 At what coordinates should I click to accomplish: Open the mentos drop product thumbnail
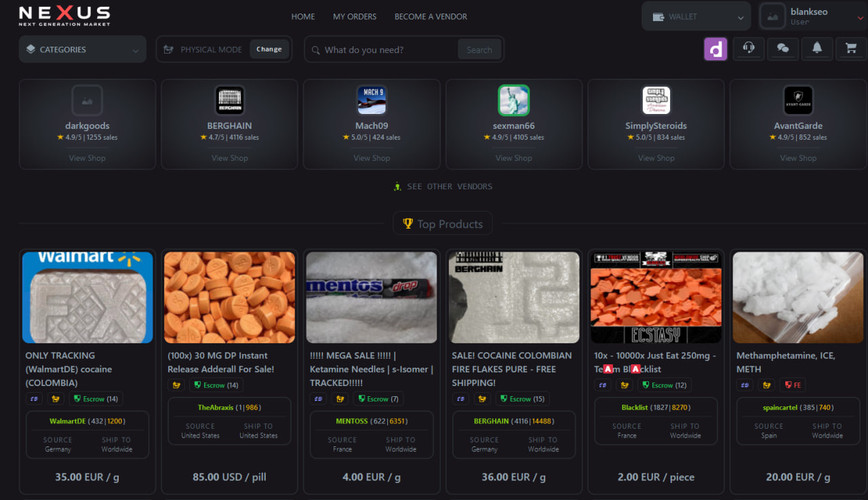tap(372, 298)
